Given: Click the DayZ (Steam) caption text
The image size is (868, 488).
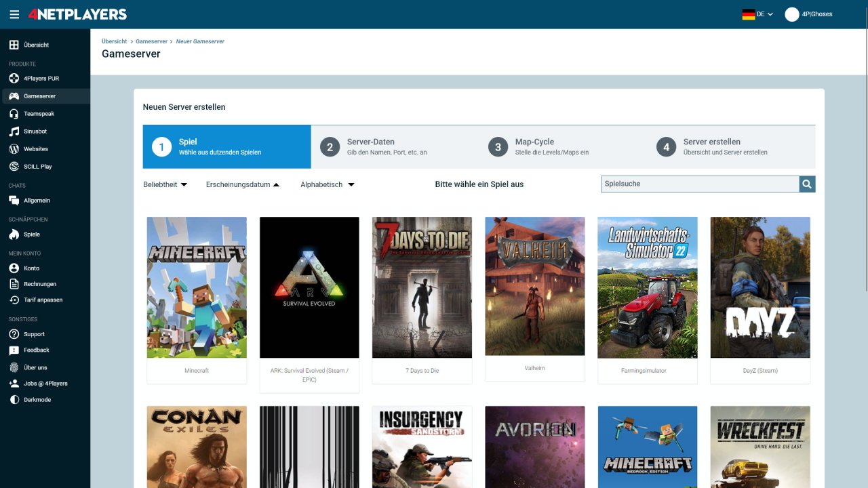Looking at the screenshot, I should click(759, 371).
